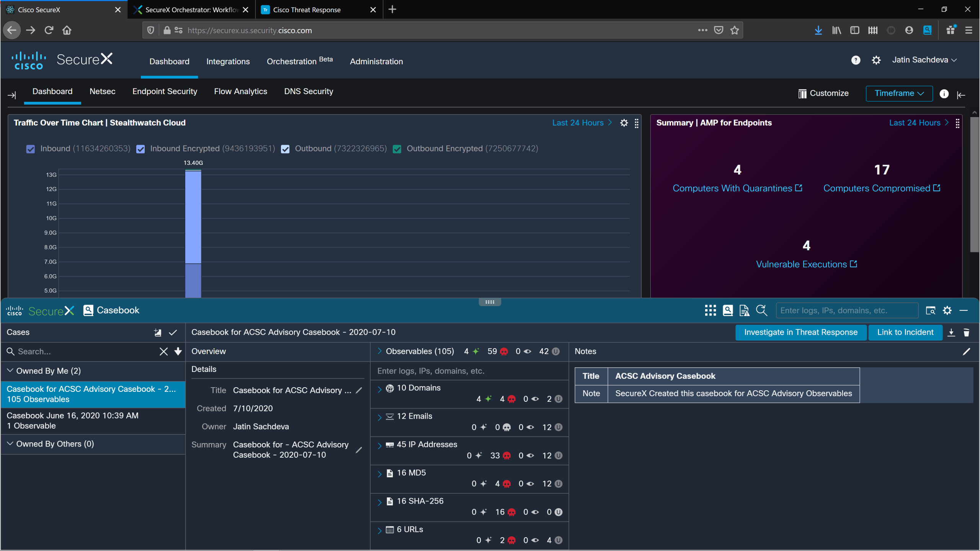Viewport: 980px width, 551px height.
Task: Edit the casebook Summary pencil icon
Action: pos(359,450)
